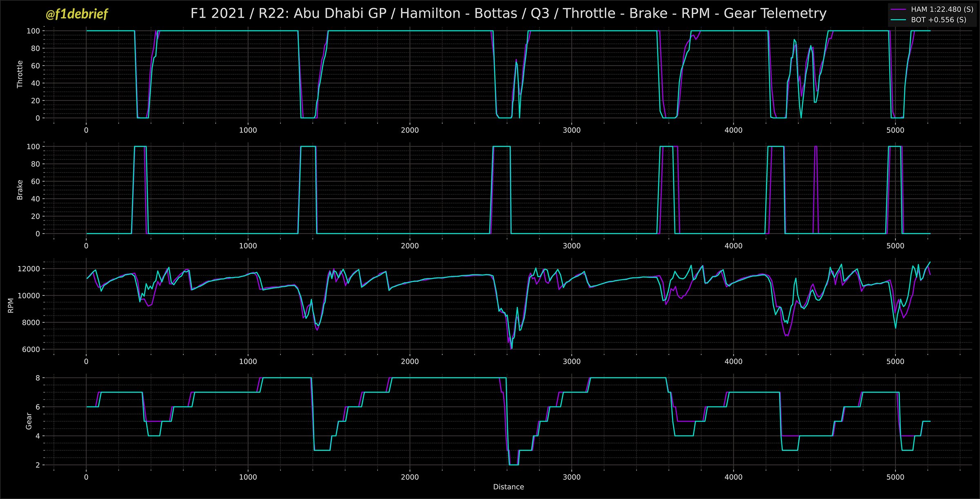The height and width of the screenshot is (499, 980).
Task: Click the Gear y-axis label
Action: pos(29,421)
